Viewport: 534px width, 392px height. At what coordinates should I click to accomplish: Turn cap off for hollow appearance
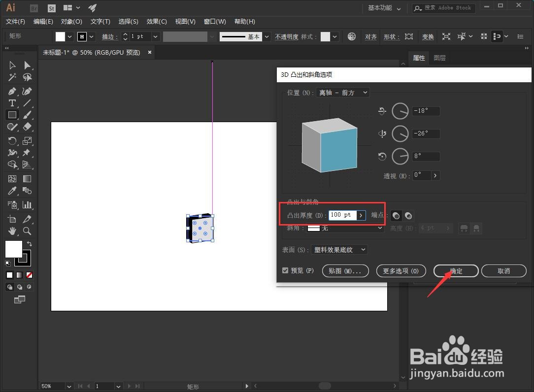(408, 216)
